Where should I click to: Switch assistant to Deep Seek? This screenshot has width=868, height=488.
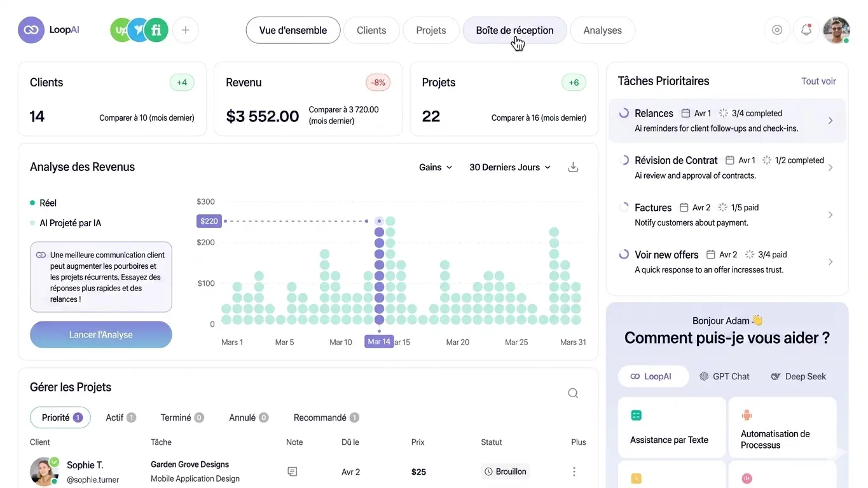(x=798, y=376)
